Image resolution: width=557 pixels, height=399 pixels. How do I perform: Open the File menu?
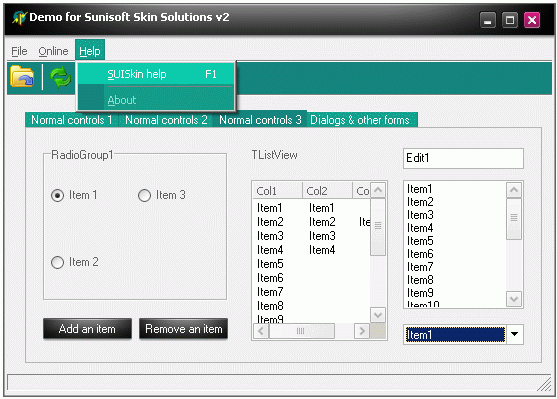click(19, 51)
